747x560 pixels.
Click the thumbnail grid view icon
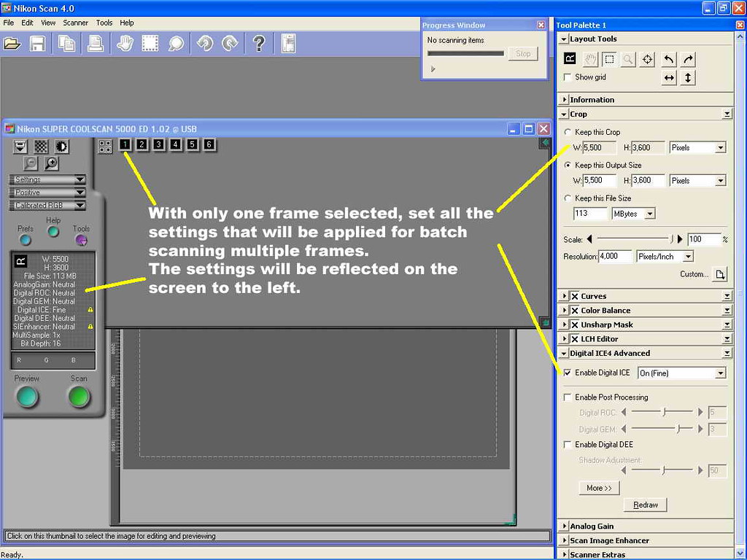(x=105, y=146)
